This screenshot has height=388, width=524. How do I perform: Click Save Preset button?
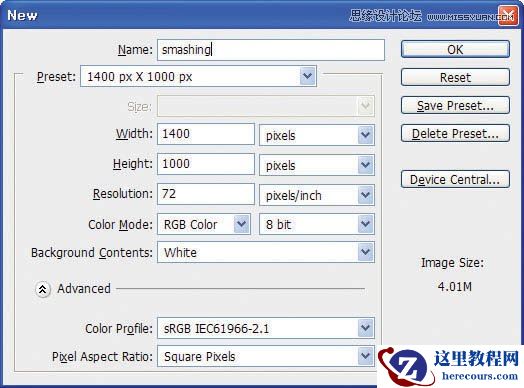coord(455,106)
